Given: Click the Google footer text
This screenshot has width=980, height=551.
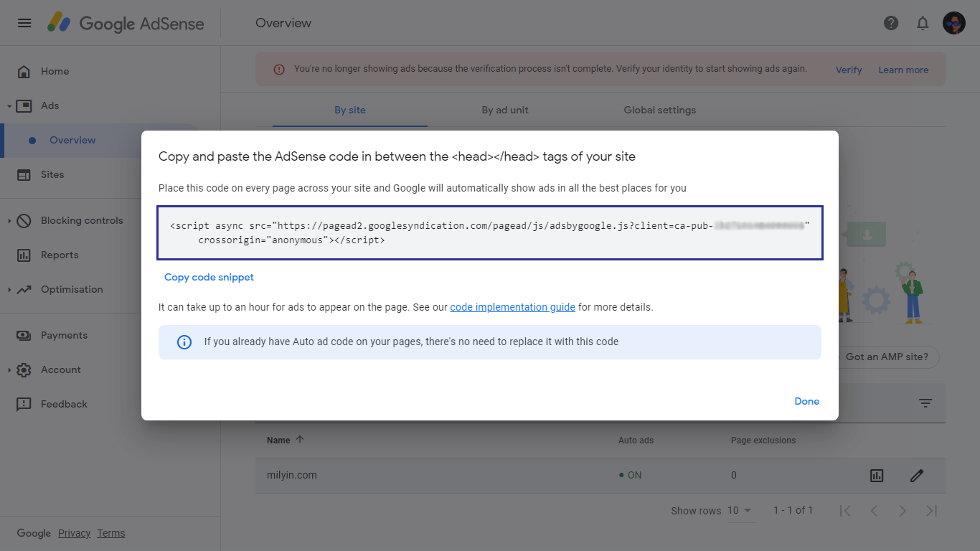Looking at the screenshot, I should (34, 533).
